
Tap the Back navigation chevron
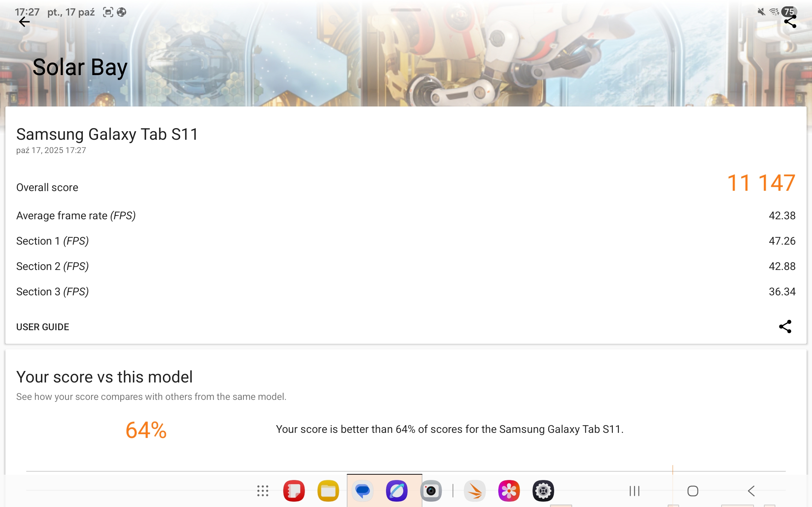[x=751, y=491]
